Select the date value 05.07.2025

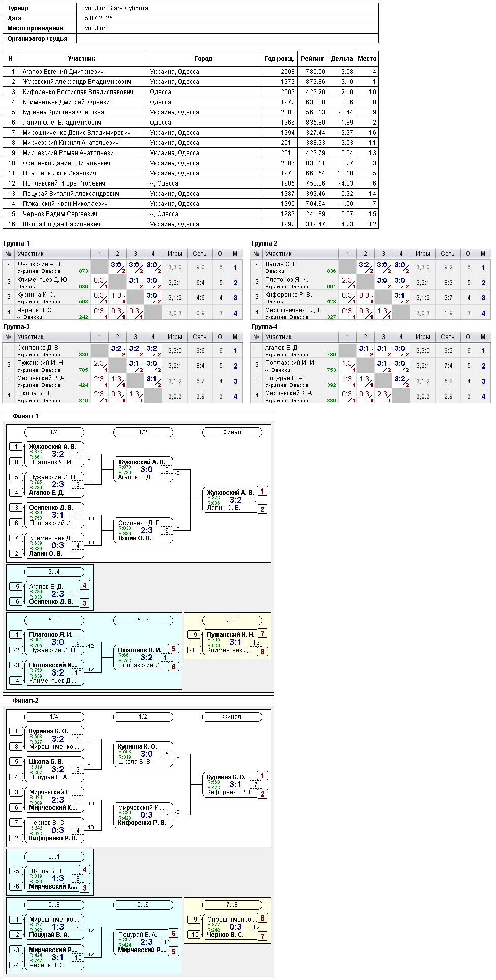tap(97, 18)
